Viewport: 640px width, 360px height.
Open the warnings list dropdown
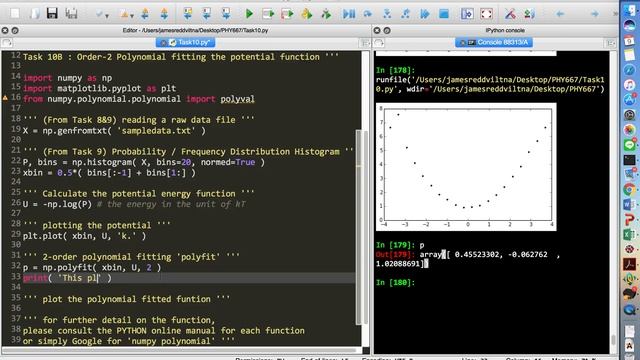(127, 14)
